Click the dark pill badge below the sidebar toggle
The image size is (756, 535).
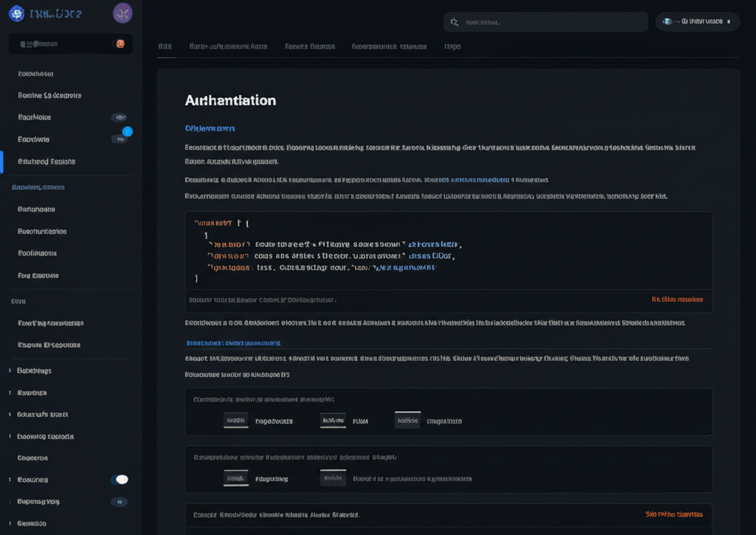119,502
